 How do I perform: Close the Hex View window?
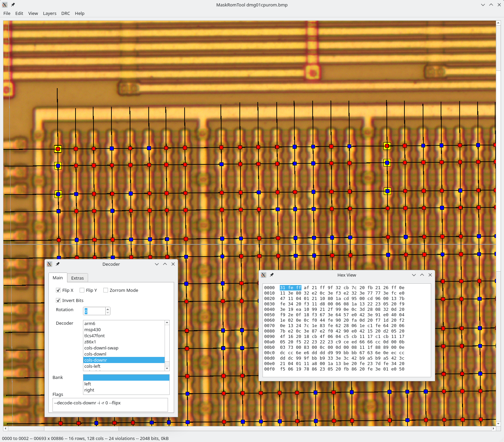click(430, 275)
